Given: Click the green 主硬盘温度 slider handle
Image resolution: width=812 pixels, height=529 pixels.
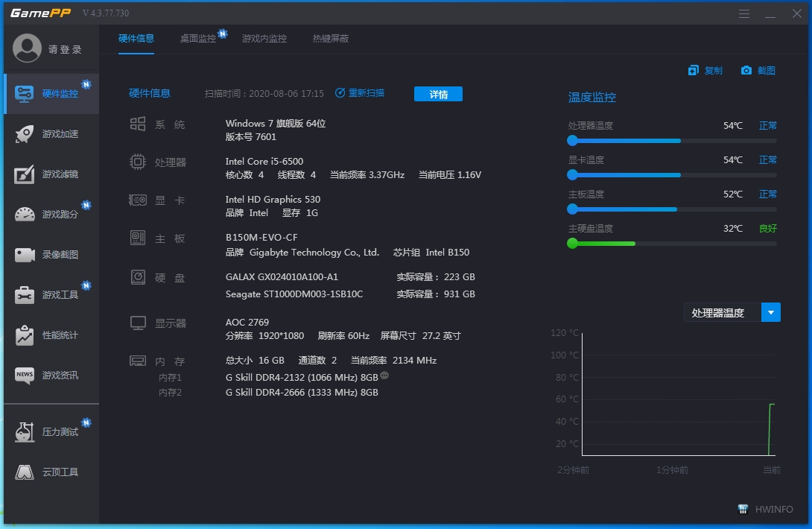Looking at the screenshot, I should [x=572, y=244].
